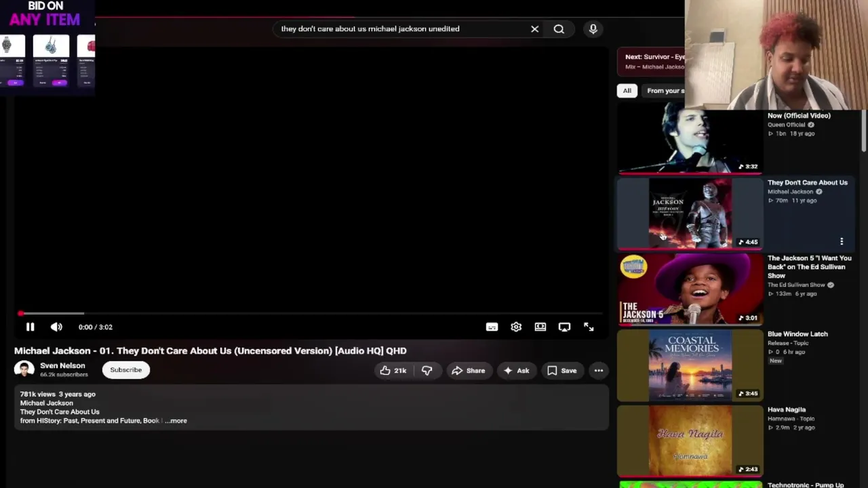
Task: Save video to a playlist
Action: 561,371
